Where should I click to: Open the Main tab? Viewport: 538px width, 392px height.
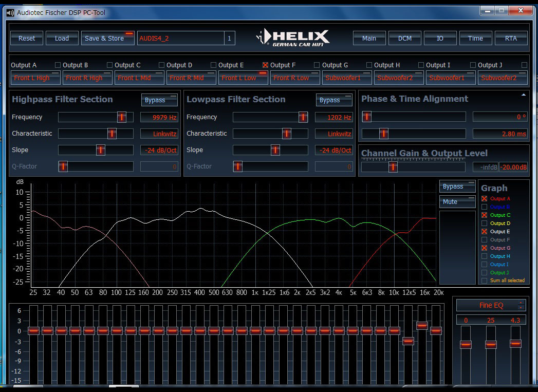pyautogui.click(x=369, y=38)
